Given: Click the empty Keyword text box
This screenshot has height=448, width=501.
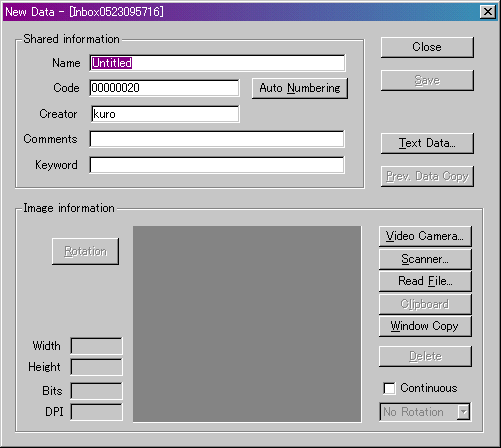Looking at the screenshot, I should pyautogui.click(x=217, y=165).
